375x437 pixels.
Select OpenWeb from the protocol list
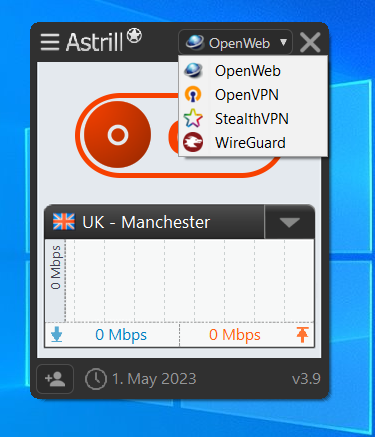point(253,71)
